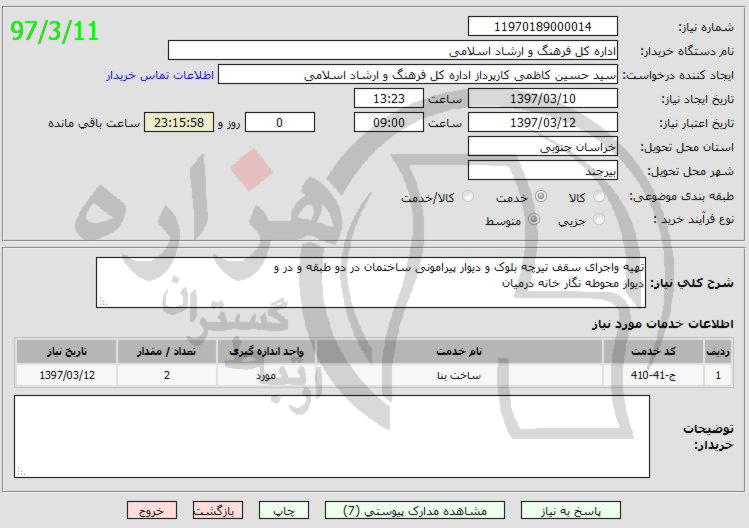Click the delivery city field بیرجند
Screen dimensions: 749x528
click(543, 170)
